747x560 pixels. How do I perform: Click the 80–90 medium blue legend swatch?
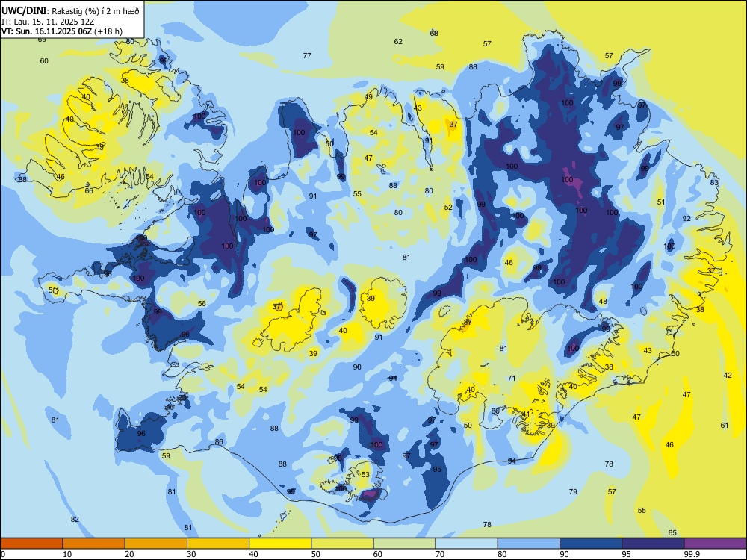528,544
